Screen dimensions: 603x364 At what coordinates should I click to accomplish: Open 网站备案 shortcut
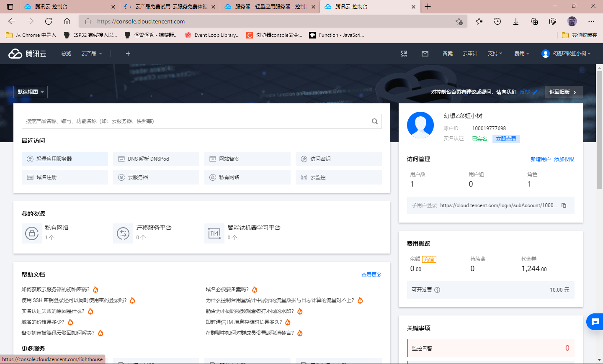[247, 159]
